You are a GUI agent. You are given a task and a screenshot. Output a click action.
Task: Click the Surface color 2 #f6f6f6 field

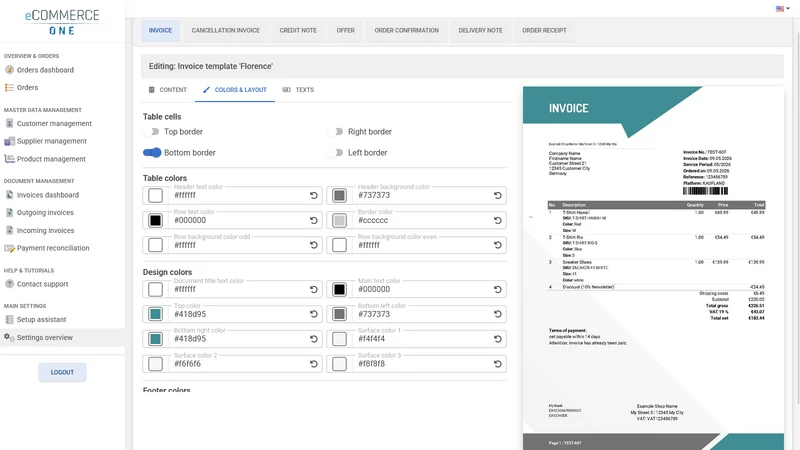233,364
